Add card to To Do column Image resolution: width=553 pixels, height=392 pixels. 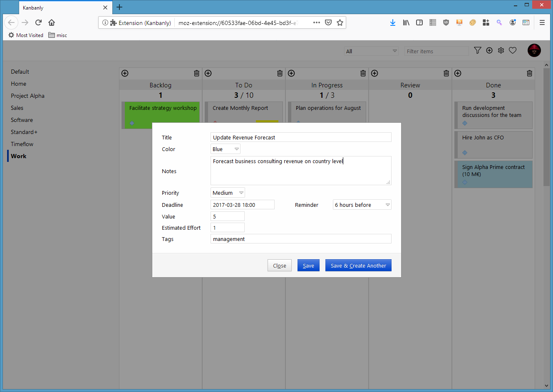tap(208, 73)
